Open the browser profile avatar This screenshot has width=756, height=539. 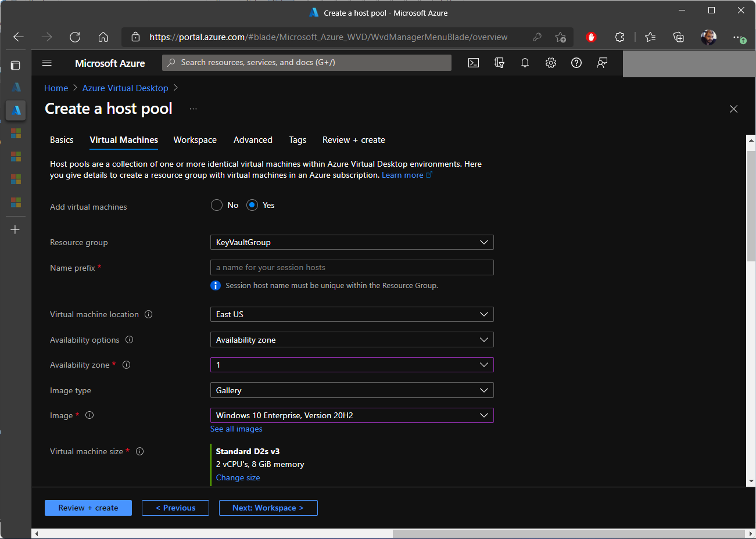click(708, 37)
